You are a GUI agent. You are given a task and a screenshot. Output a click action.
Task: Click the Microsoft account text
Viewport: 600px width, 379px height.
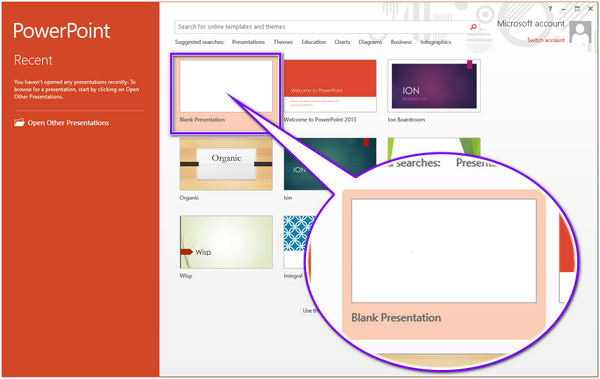[x=531, y=24]
